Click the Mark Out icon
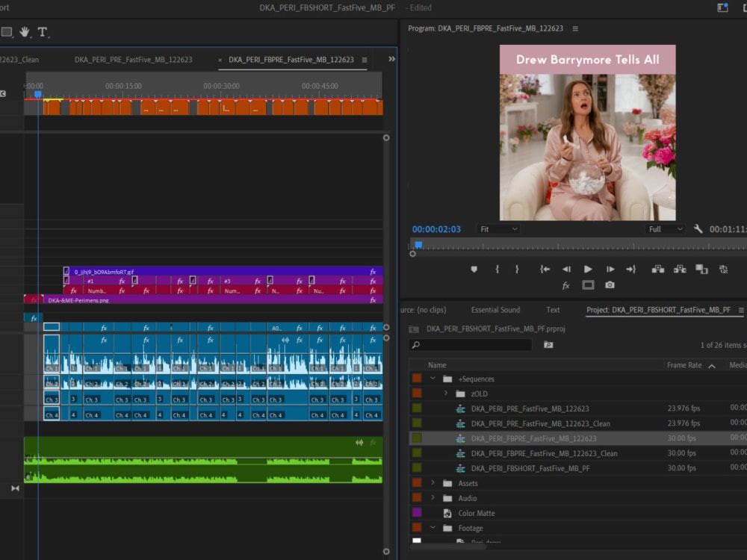Screen dimensions: 747x560 [515, 269]
